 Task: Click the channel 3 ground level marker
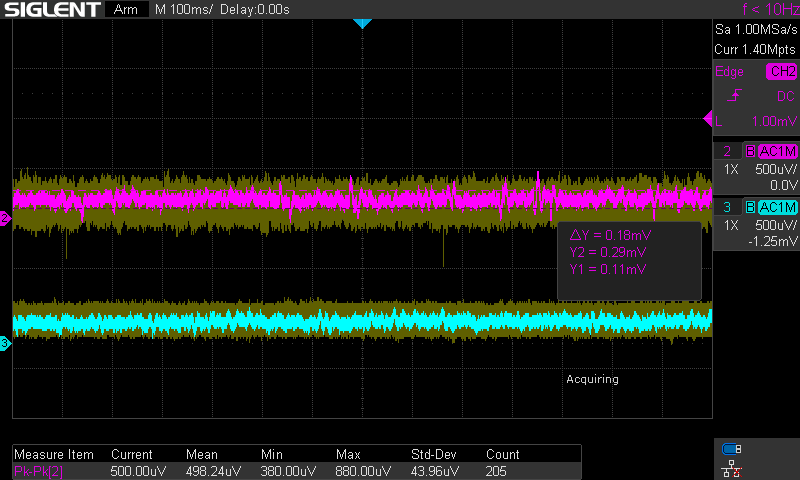(5, 344)
